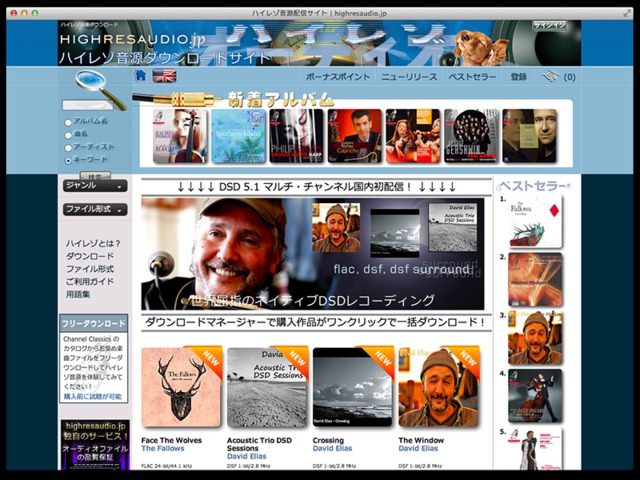Click the David Elias DSD recording banner

click(x=313, y=254)
